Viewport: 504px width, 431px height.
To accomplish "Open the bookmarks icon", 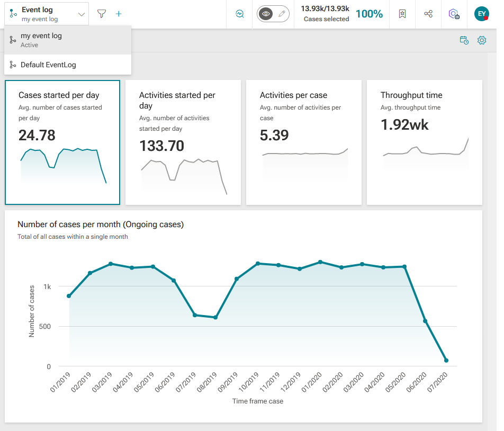I will tap(402, 14).
